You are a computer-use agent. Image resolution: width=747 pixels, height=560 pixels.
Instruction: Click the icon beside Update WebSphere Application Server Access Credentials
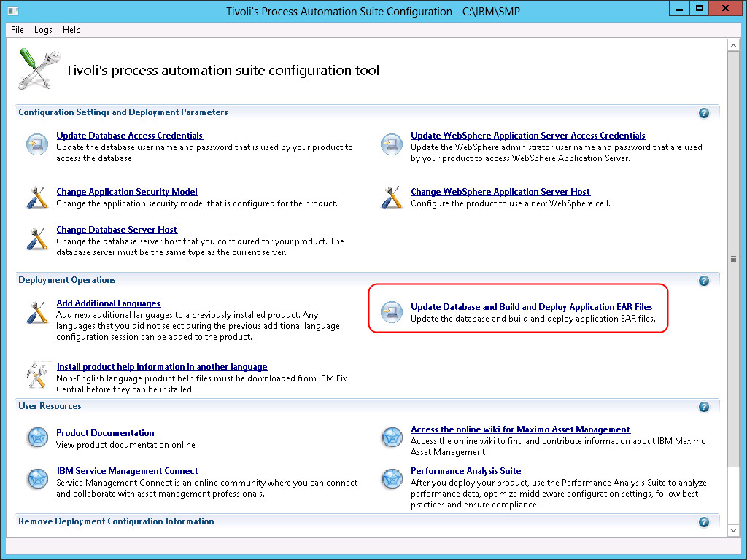coord(392,144)
